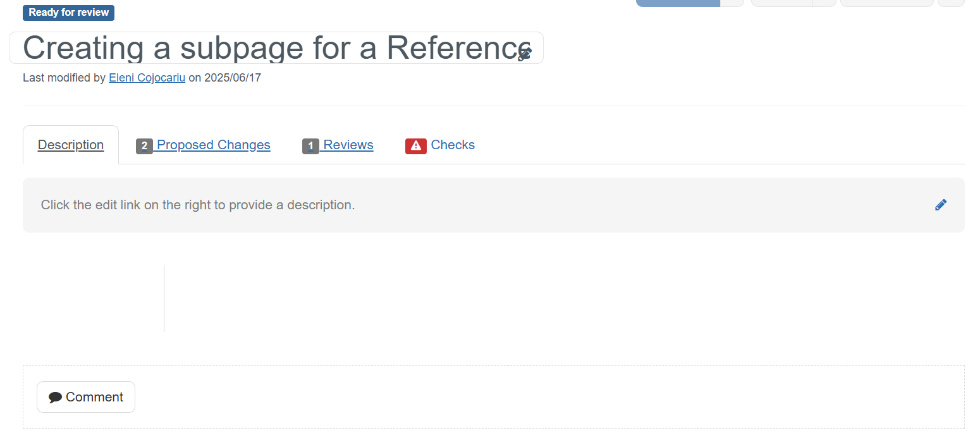Click the blue primary button at top

tap(678, 3)
